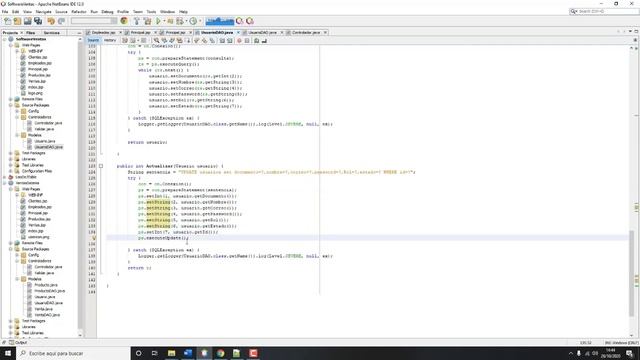Select the Projects panel tab

pos(10,33)
